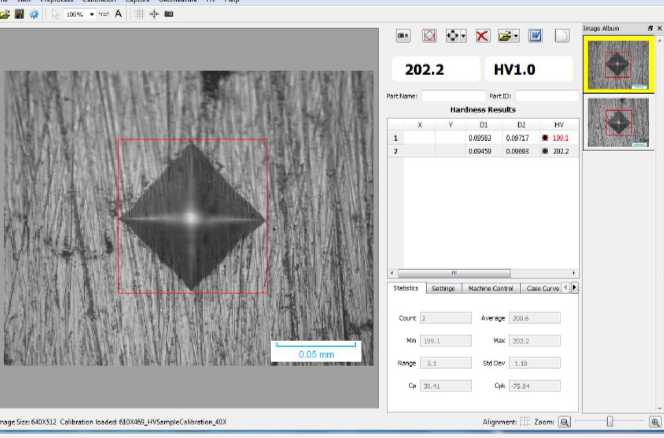Switch to the Case Curve tab

(x=542, y=288)
